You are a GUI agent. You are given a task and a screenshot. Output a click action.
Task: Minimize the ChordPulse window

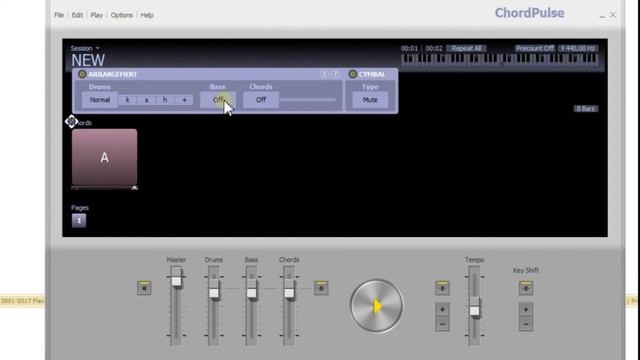pos(602,16)
